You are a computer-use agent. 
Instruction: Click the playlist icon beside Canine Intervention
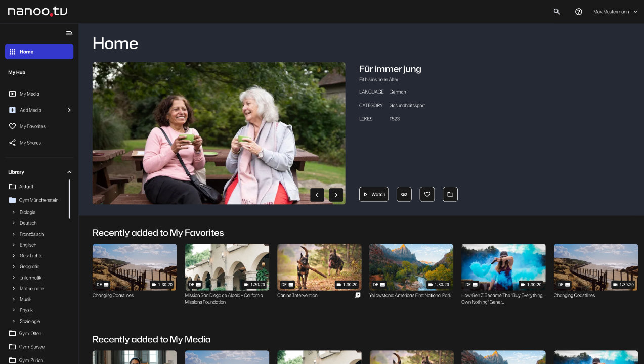click(x=358, y=295)
